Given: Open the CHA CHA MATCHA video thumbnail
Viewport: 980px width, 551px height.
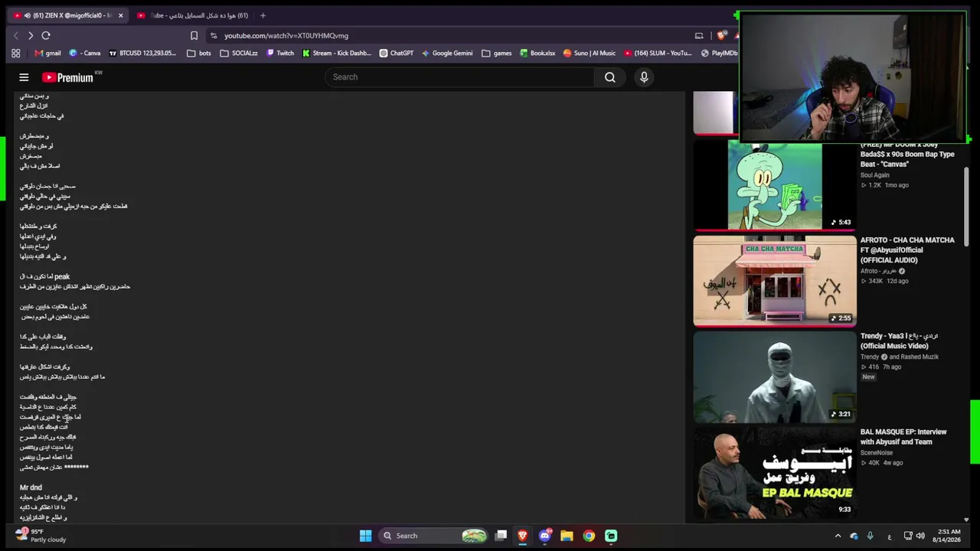Looking at the screenshot, I should click(x=775, y=281).
